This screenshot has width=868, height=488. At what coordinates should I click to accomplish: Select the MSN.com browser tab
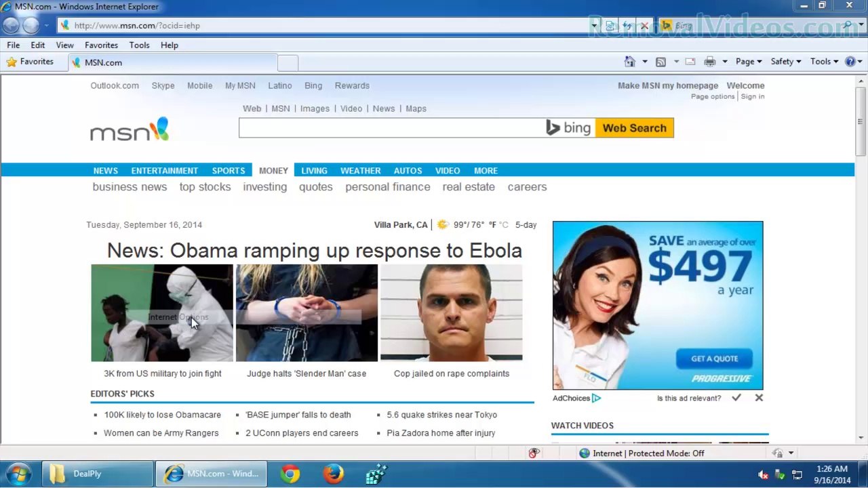[x=173, y=62]
